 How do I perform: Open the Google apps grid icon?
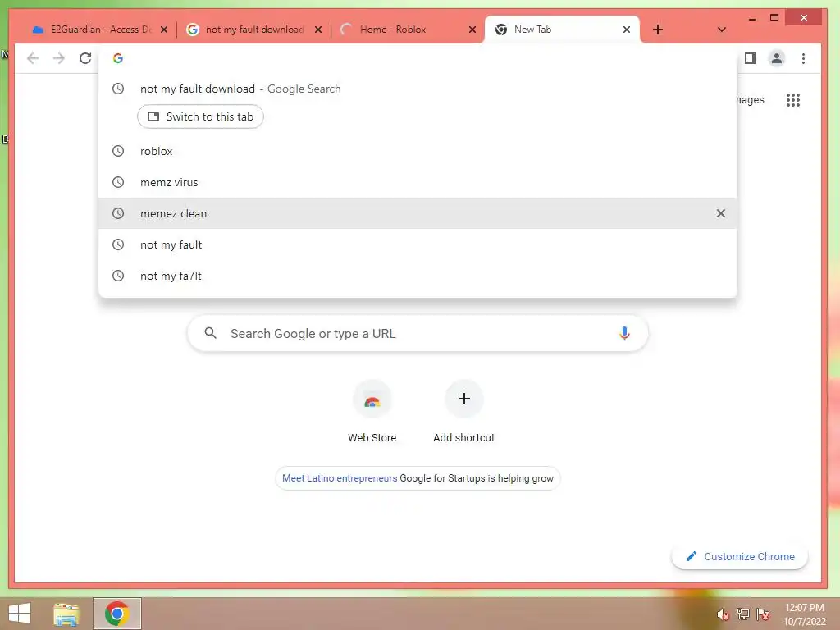point(793,100)
